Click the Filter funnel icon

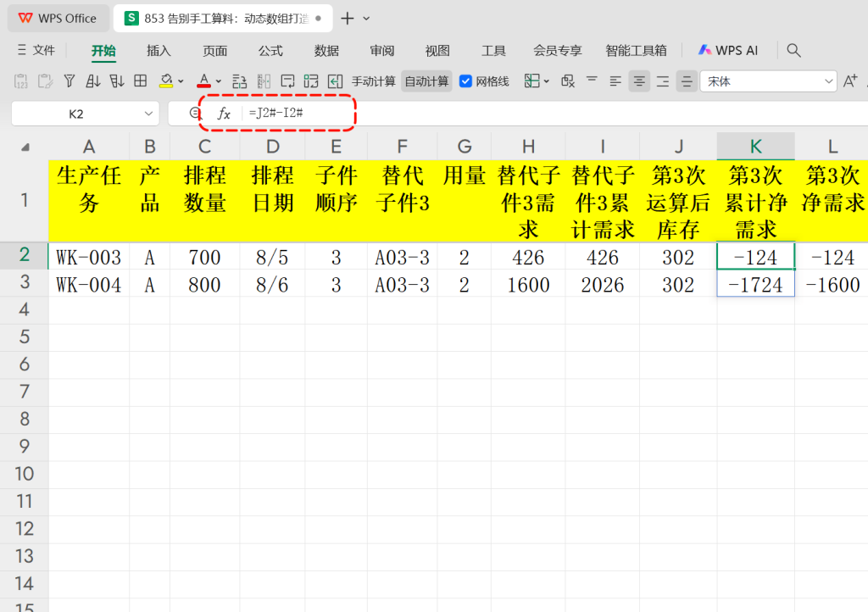[x=70, y=81]
